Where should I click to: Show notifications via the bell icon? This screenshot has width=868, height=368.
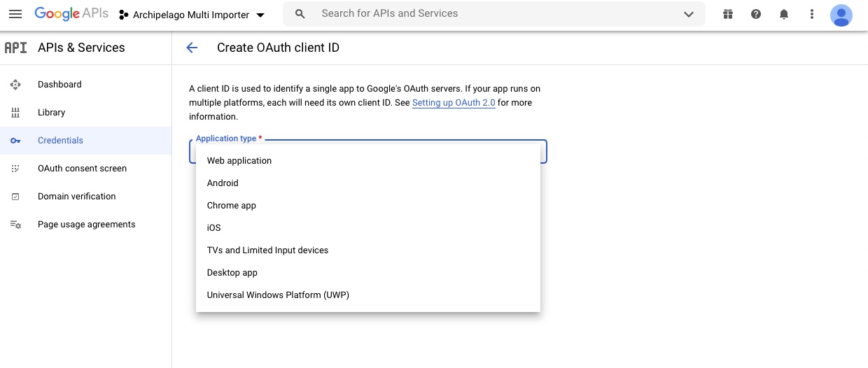click(784, 14)
